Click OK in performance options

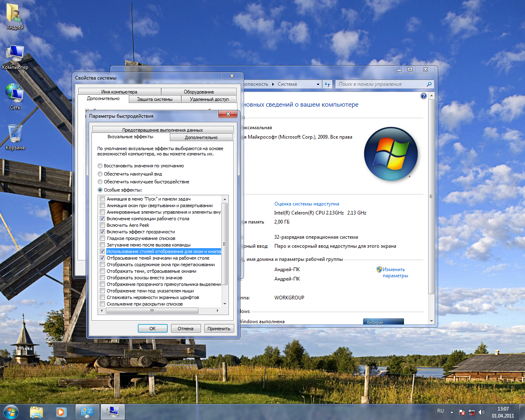click(153, 329)
